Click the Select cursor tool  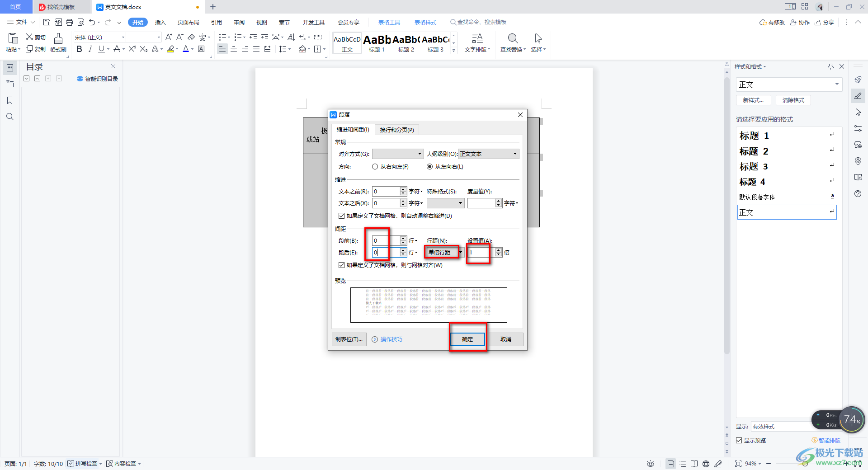point(538,43)
